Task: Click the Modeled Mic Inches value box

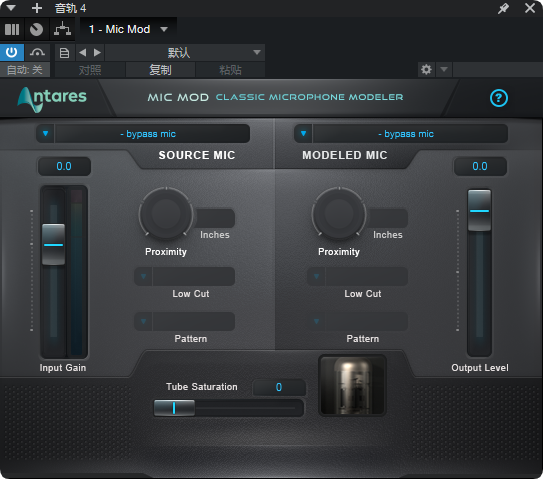Action: pos(388,218)
